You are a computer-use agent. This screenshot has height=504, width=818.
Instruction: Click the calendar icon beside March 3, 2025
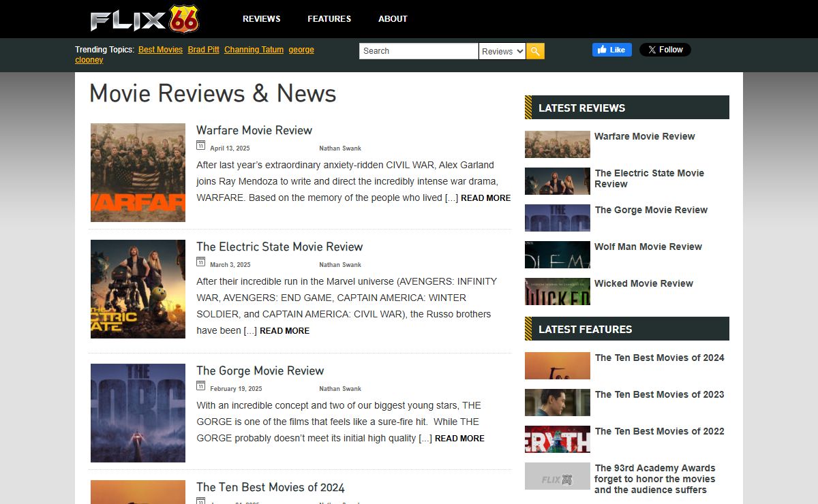click(x=200, y=262)
